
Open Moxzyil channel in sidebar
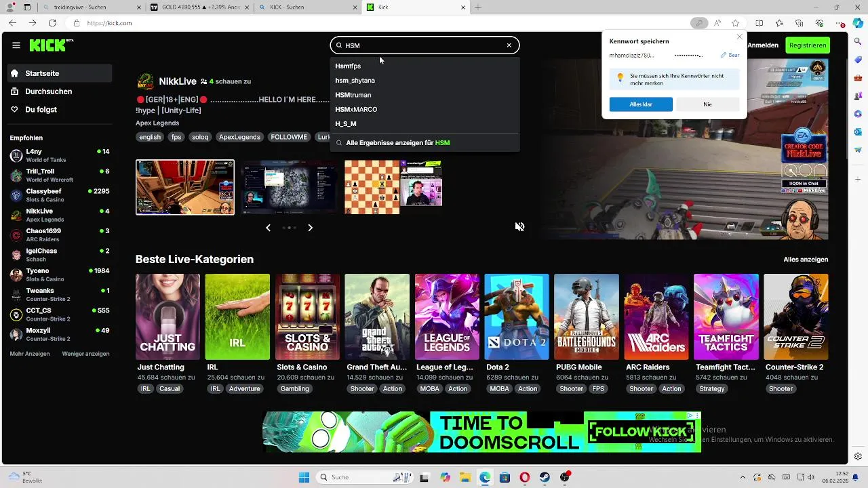(60, 334)
